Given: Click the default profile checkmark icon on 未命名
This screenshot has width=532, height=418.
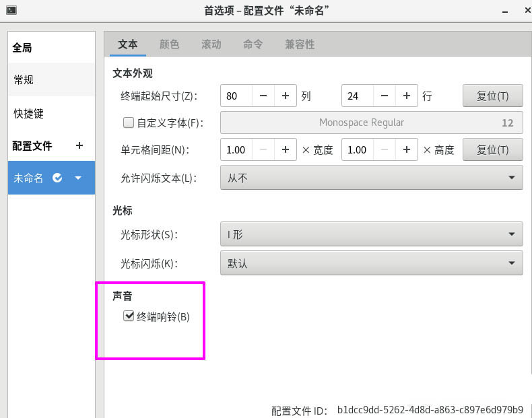Looking at the screenshot, I should (57, 178).
